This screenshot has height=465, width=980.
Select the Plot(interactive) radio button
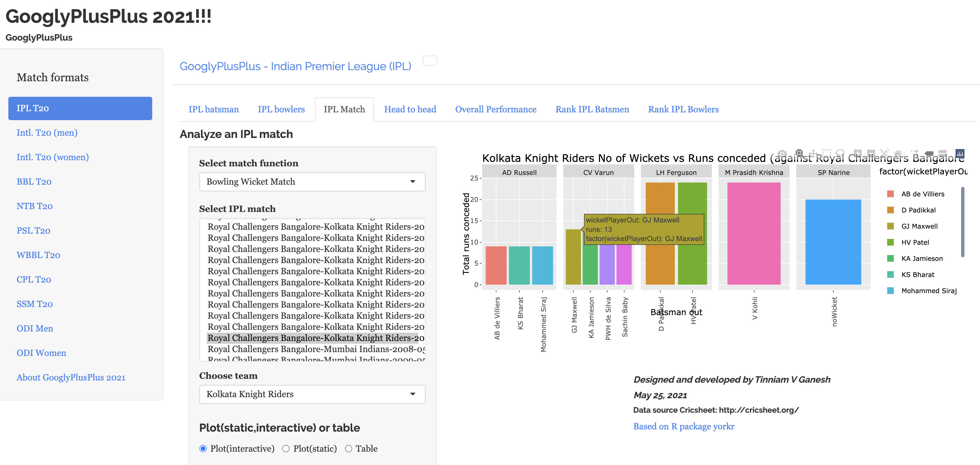[x=203, y=449]
